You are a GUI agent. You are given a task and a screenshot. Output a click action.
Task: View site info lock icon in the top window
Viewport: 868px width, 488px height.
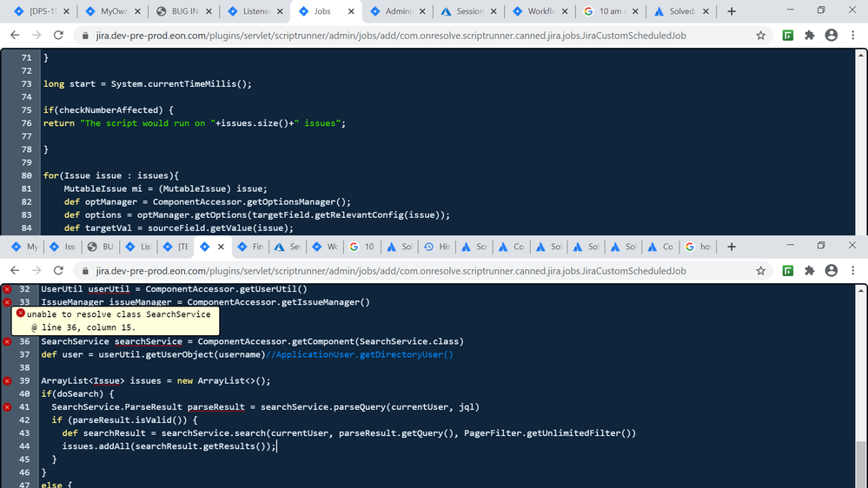click(84, 36)
